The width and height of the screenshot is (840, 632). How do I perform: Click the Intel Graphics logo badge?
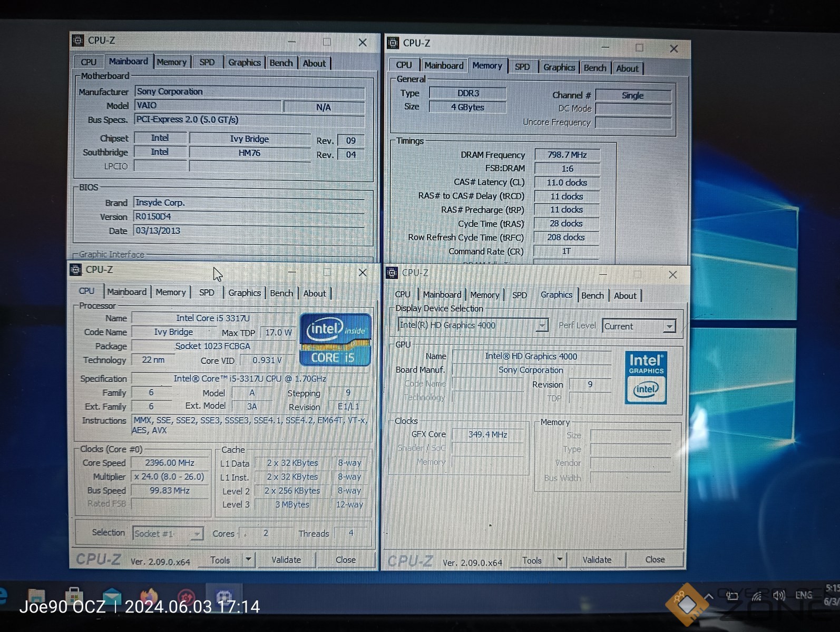tap(646, 378)
